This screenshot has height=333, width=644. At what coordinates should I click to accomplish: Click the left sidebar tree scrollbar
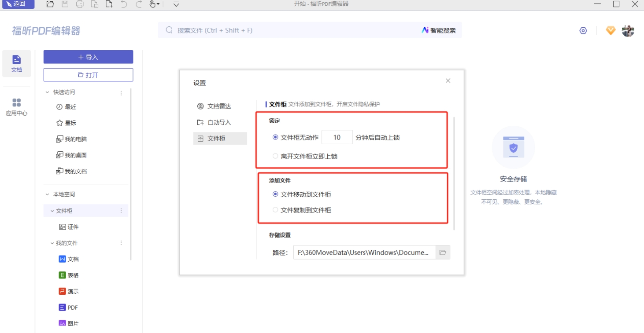[x=131, y=174]
